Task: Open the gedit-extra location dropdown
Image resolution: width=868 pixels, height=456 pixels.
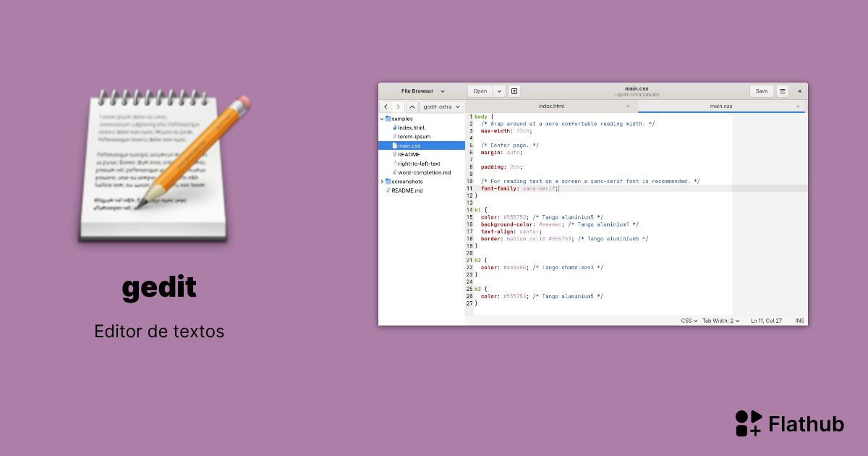Action: pos(441,106)
